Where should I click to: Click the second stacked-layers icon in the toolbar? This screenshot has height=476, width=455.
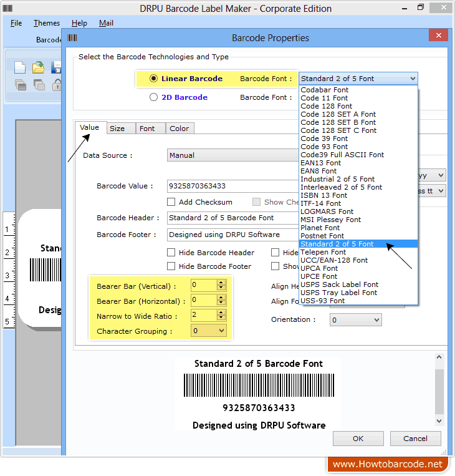tap(39, 85)
